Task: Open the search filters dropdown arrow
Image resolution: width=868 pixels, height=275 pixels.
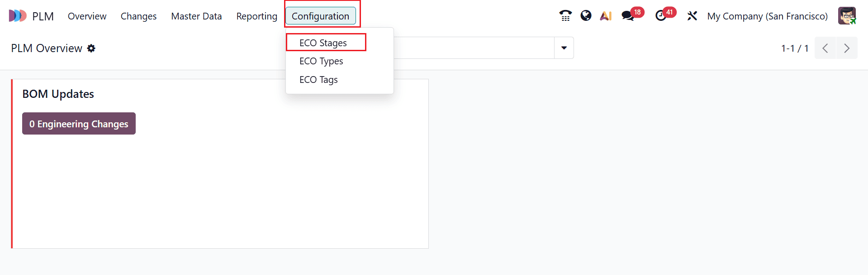Action: 563,48
